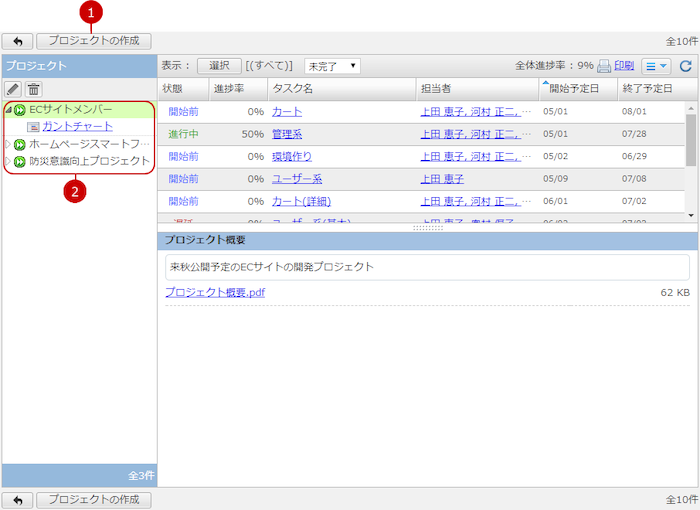Viewport: 700px width, 510px height.
Task: Collapse the ECサイトメンバー tree node
Action: pyautogui.click(x=8, y=110)
